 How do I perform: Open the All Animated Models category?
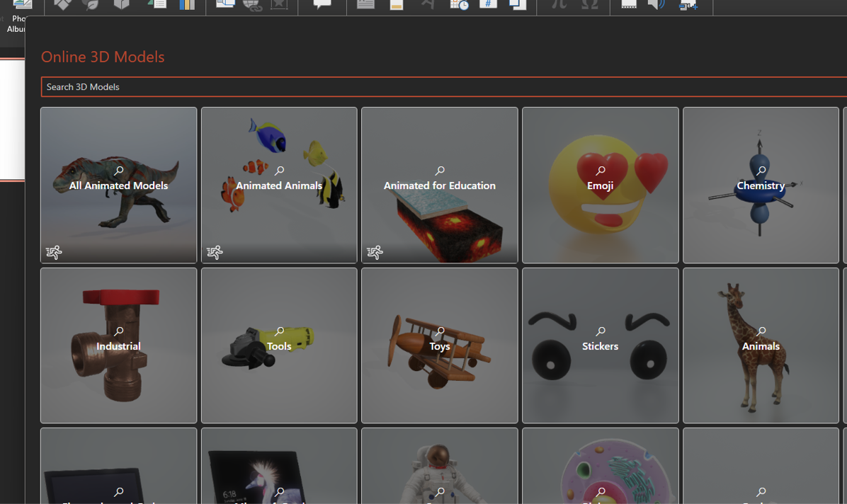tap(118, 185)
